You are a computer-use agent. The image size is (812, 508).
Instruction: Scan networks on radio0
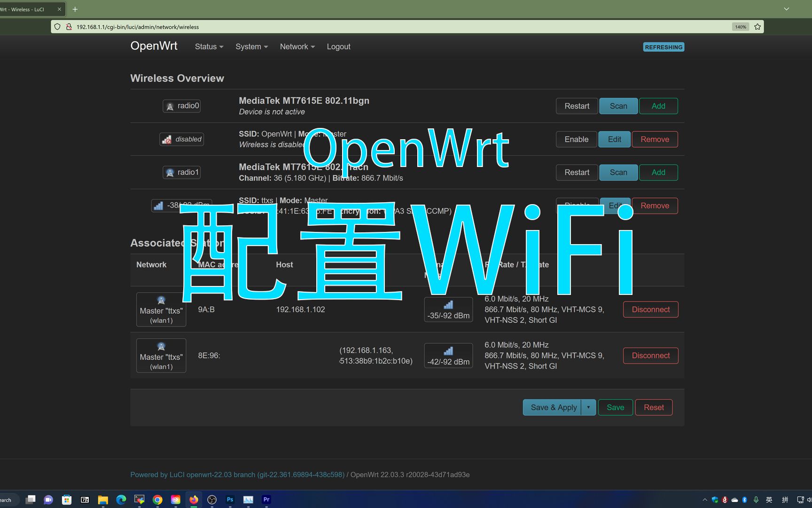click(x=618, y=106)
